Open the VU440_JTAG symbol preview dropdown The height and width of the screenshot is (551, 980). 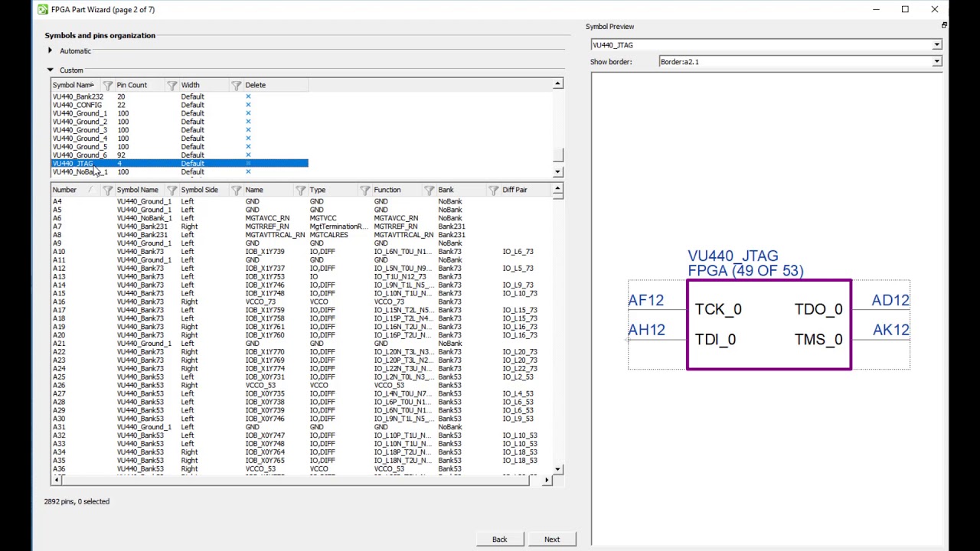[x=936, y=45]
